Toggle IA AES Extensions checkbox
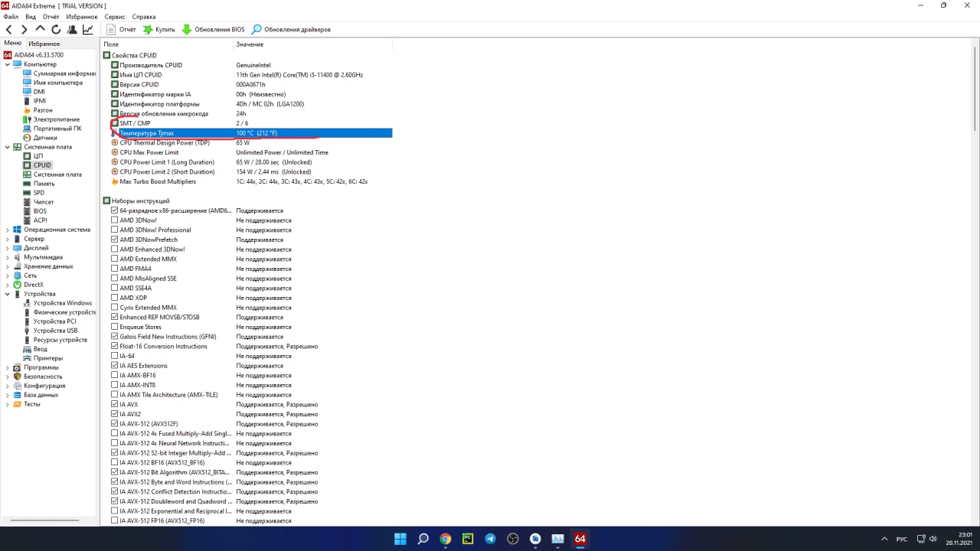Screen dimensions: 980x551 pos(114,366)
